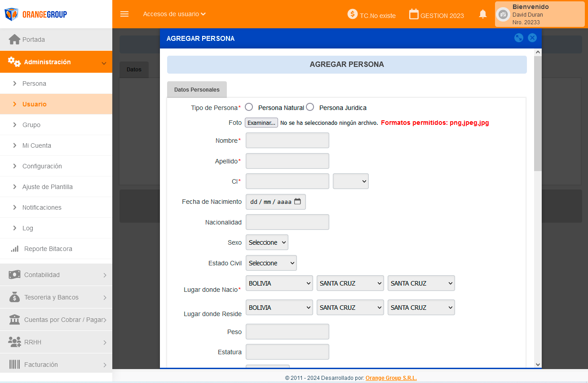588x383 pixels.
Task: Click the Examinar file browse button
Action: pyautogui.click(x=261, y=123)
